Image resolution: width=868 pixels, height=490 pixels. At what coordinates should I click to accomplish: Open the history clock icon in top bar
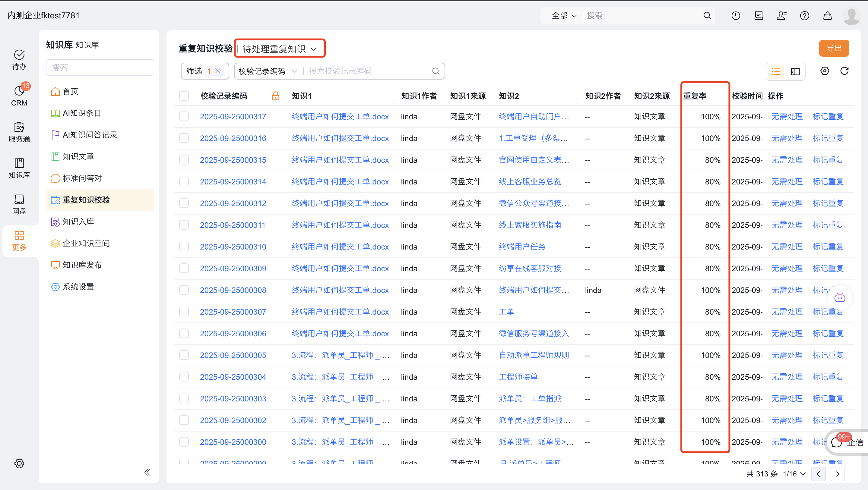click(x=736, y=15)
